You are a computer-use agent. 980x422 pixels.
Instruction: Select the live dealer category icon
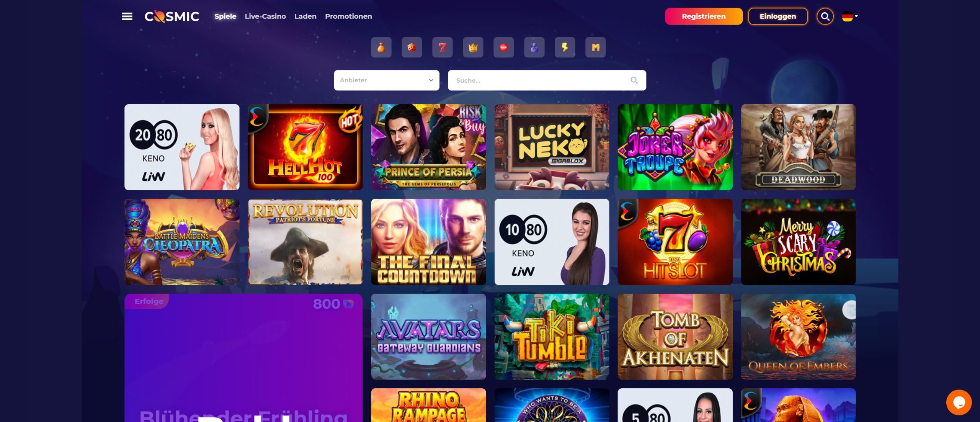tap(534, 47)
